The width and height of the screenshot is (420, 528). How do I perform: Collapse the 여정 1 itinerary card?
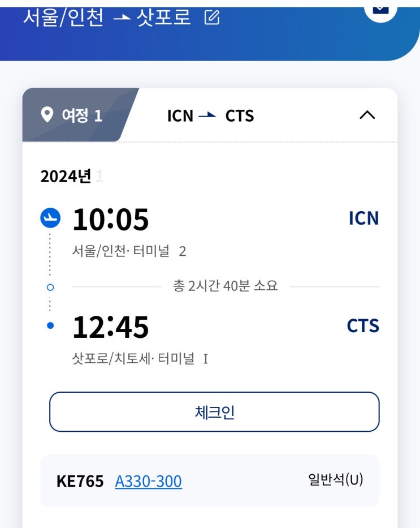click(x=367, y=115)
